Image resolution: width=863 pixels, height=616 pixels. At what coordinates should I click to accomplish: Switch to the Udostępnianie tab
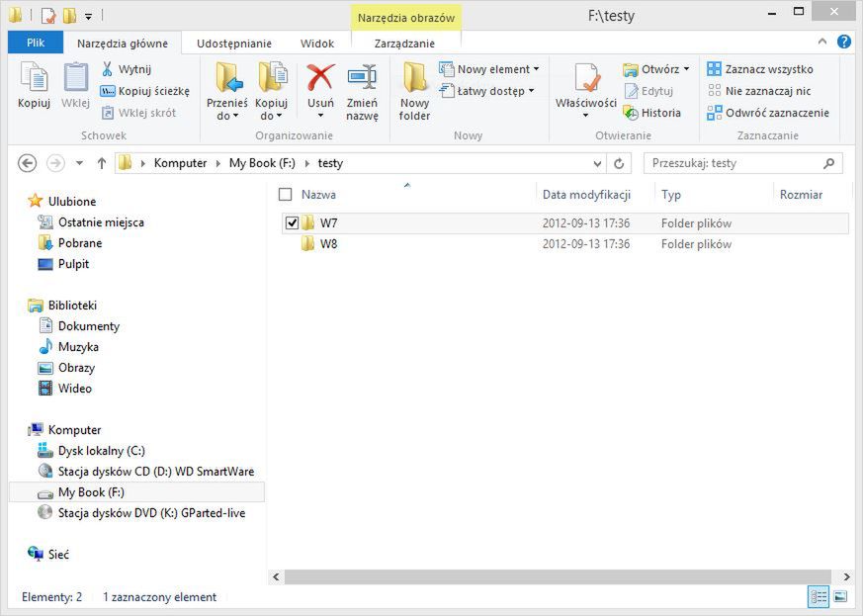click(234, 44)
